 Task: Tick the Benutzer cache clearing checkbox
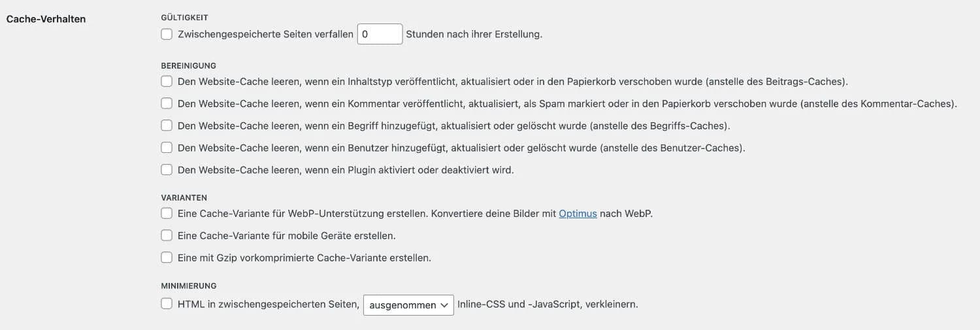tap(167, 148)
